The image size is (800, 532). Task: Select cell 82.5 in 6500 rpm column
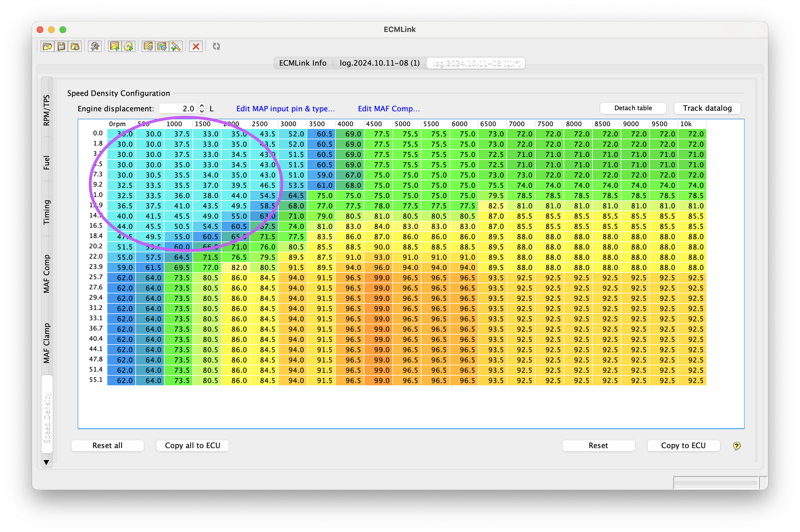pos(492,206)
